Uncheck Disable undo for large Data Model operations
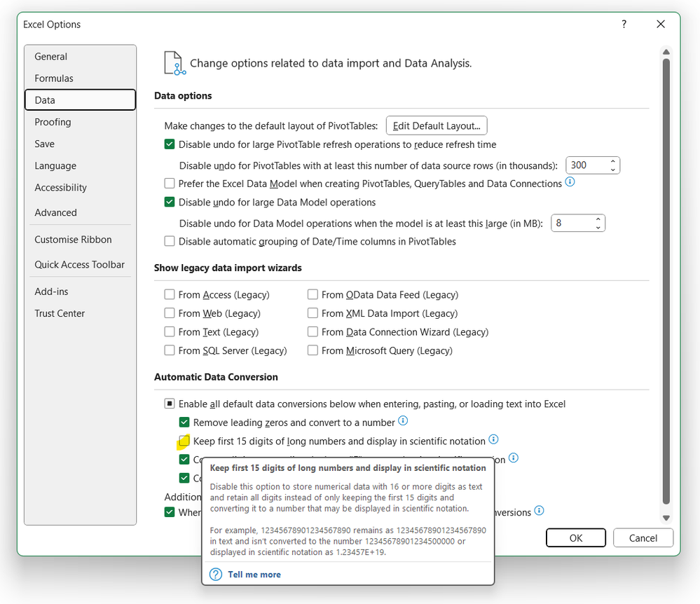The width and height of the screenshot is (700, 604). pyautogui.click(x=170, y=203)
